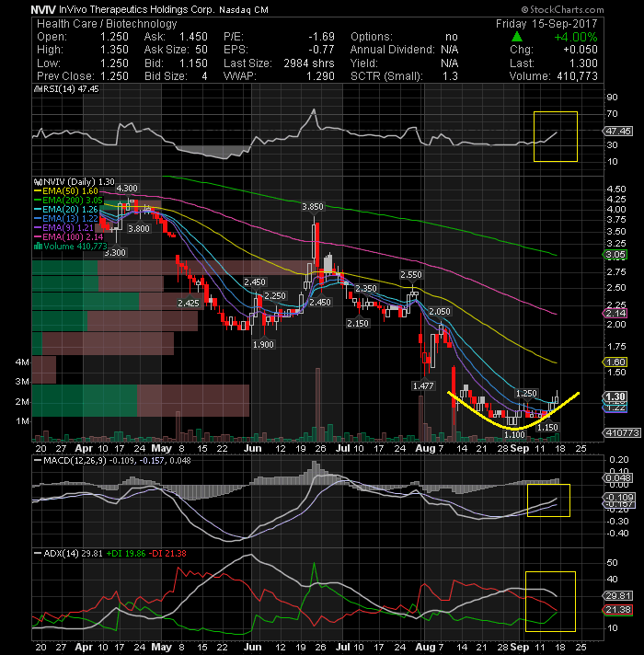The image size is (644, 655).
Task: Click the Annual Dividend label
Action: point(393,50)
